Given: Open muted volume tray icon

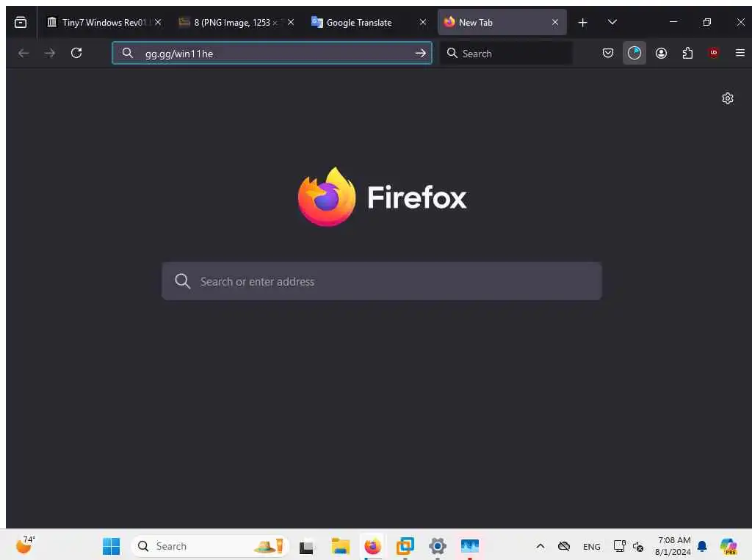Looking at the screenshot, I should pyautogui.click(x=638, y=547).
